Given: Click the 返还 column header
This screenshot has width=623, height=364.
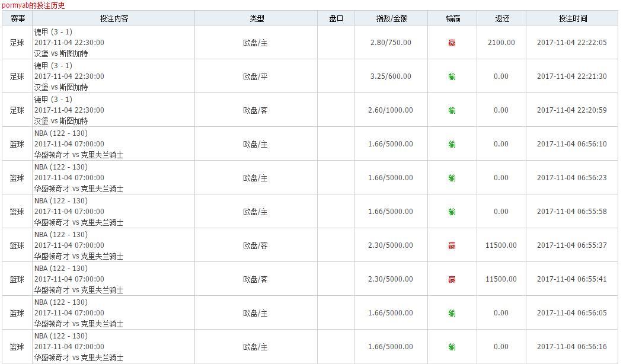Looking at the screenshot, I should click(x=501, y=18).
